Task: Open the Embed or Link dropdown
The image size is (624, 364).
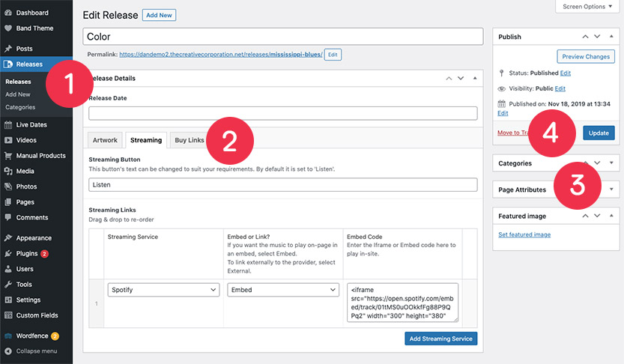Action: point(283,290)
